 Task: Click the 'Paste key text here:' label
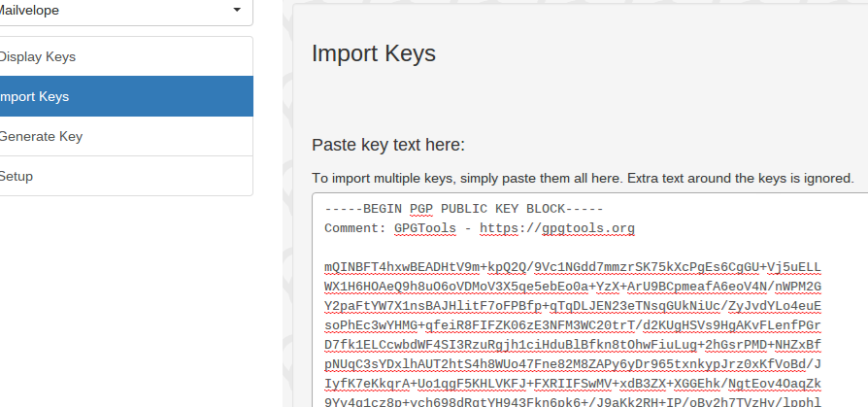click(x=388, y=145)
